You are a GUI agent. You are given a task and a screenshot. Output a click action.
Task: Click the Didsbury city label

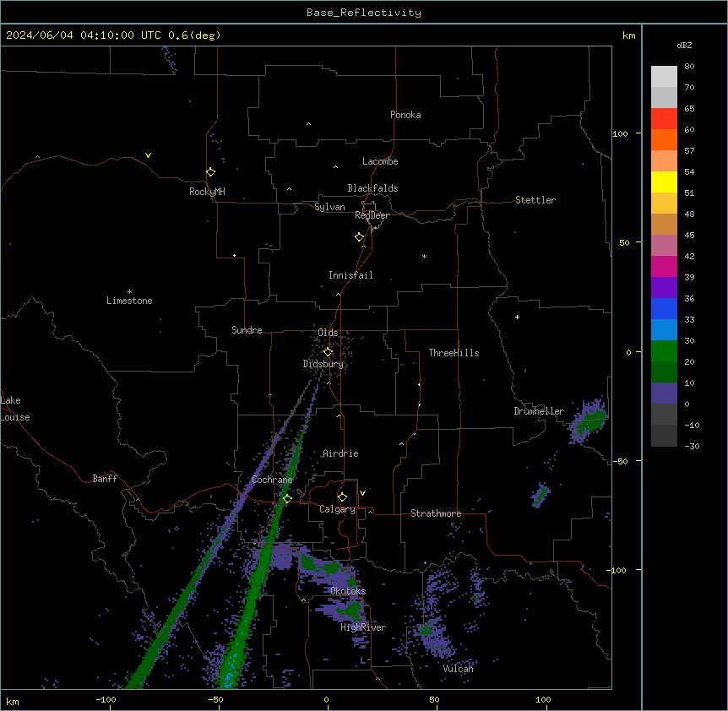323,364
